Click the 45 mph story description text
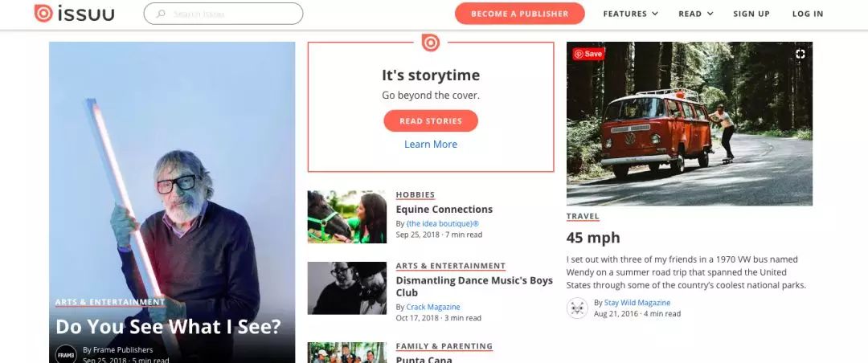 pyautogui.click(x=686, y=272)
